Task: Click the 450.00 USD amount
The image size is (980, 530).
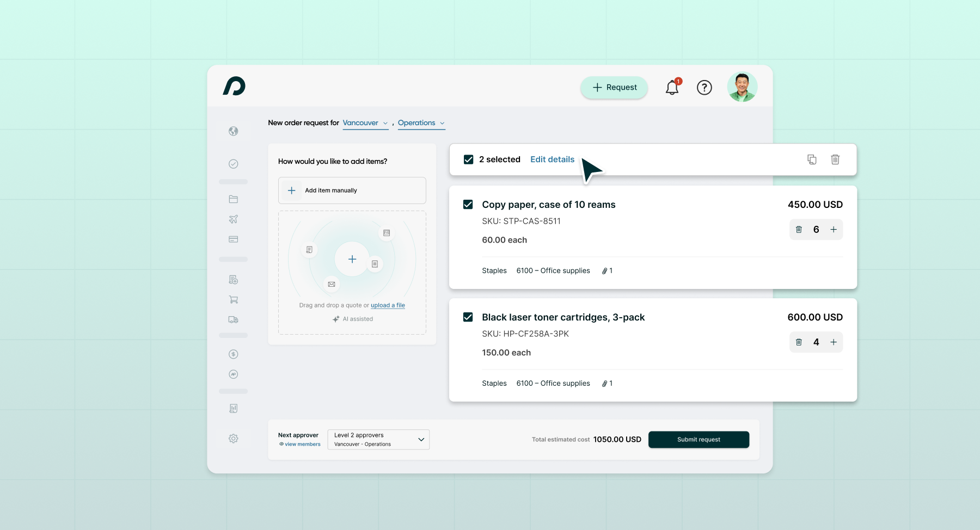Action: (x=815, y=205)
